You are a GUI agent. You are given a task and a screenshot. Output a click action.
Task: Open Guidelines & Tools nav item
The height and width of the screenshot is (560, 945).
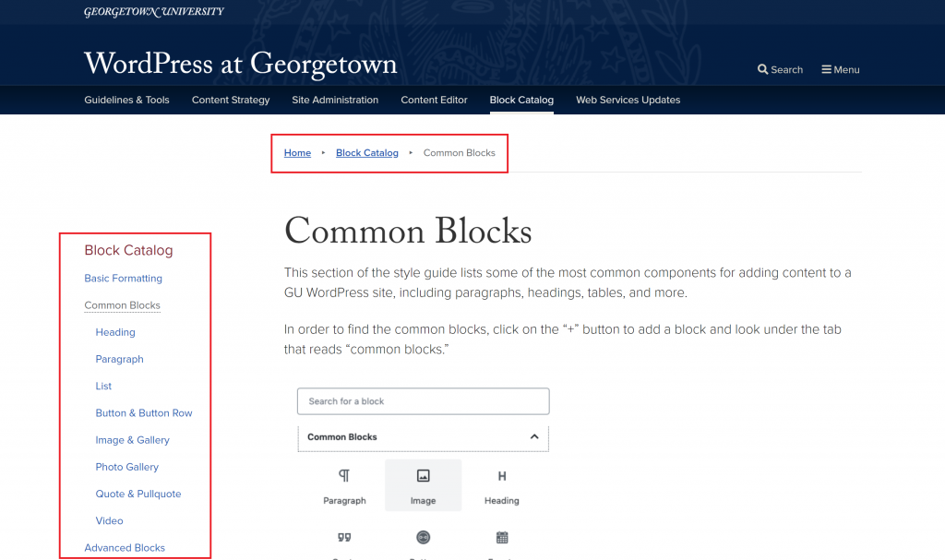(x=126, y=100)
